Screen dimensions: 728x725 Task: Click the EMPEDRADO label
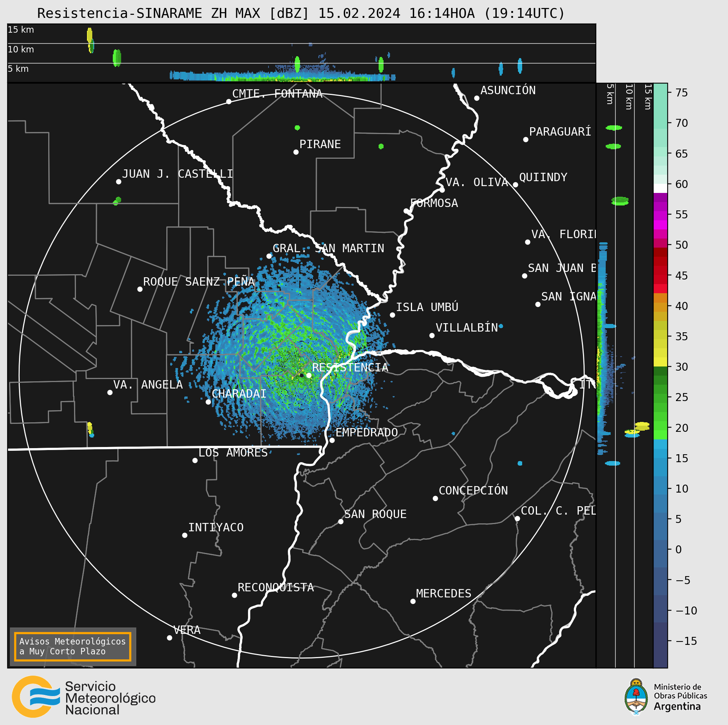pyautogui.click(x=367, y=433)
